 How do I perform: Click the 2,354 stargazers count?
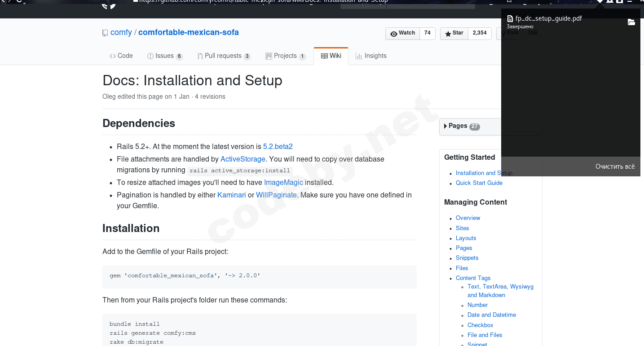(480, 33)
